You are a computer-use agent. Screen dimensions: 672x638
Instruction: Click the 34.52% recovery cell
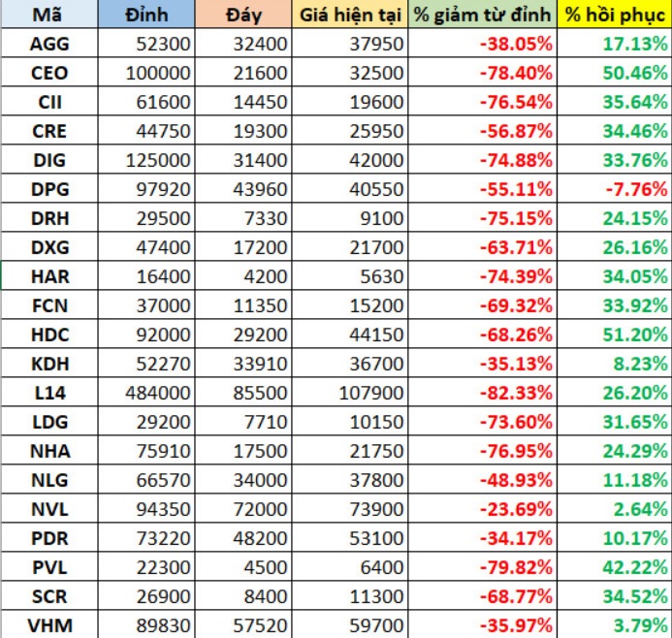[x=615, y=596]
